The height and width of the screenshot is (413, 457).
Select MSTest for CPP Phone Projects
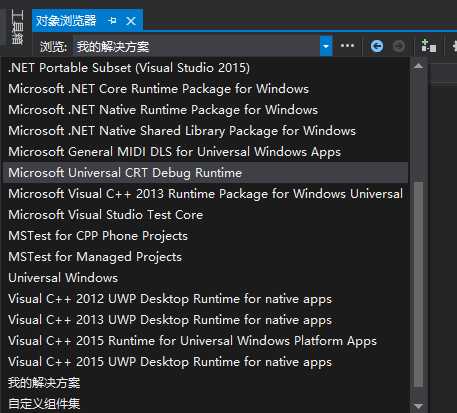tap(205, 236)
